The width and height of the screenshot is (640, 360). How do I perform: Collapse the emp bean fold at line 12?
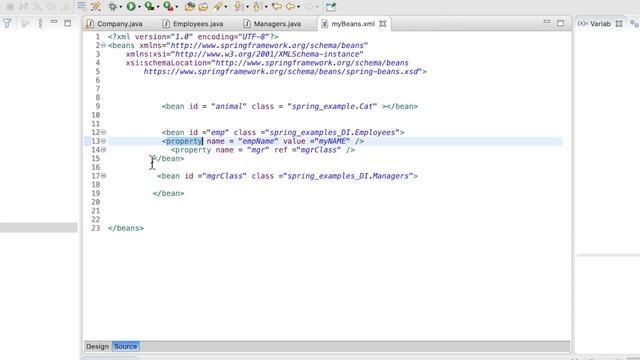click(103, 132)
